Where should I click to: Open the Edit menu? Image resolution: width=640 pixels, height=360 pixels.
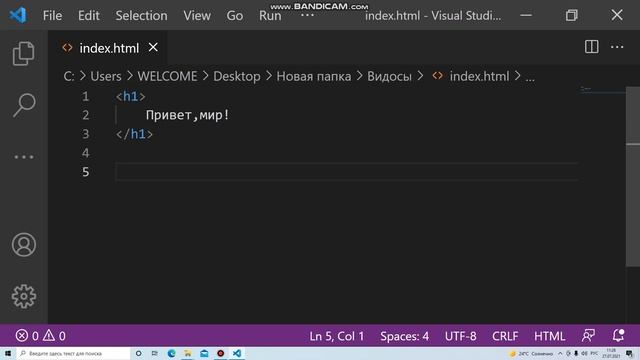pos(89,16)
